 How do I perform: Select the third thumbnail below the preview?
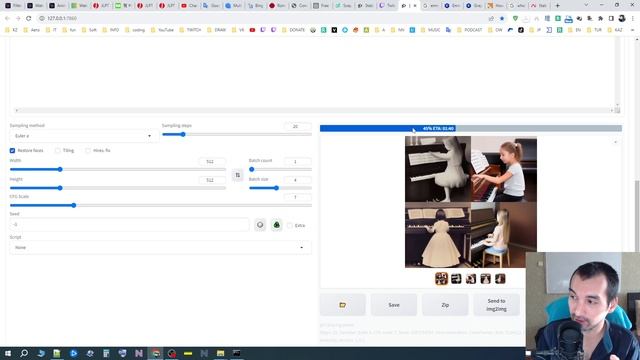471,279
